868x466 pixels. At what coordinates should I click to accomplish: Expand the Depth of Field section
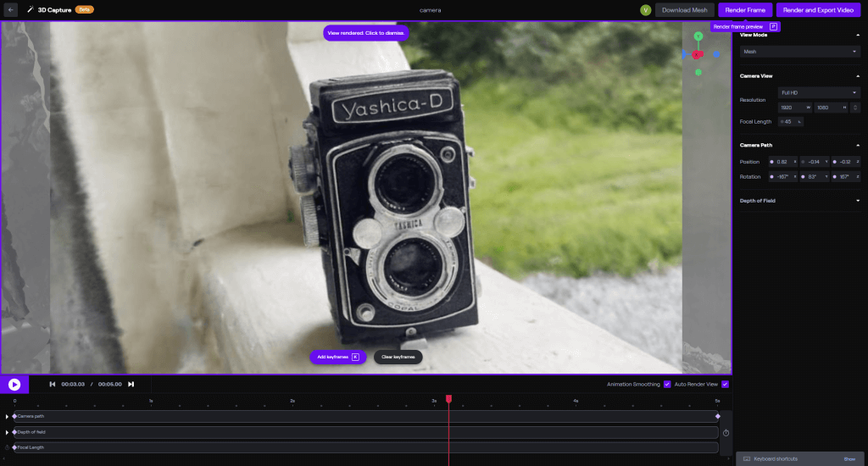[858, 201]
